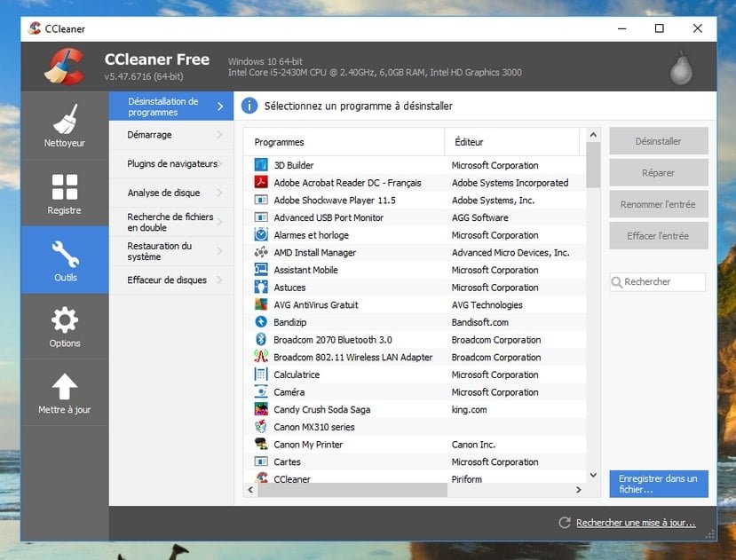The height and width of the screenshot is (560, 736).
Task: Click the Broadcom Wireless LAN Adapter icon
Action: 261,357
